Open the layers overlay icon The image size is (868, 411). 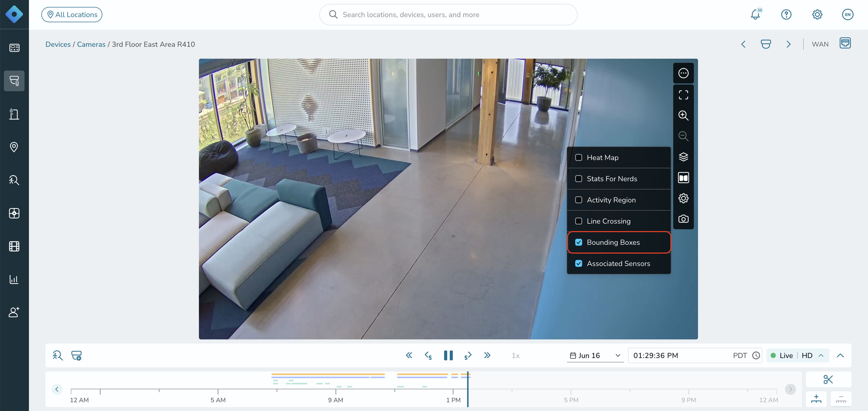pyautogui.click(x=683, y=157)
